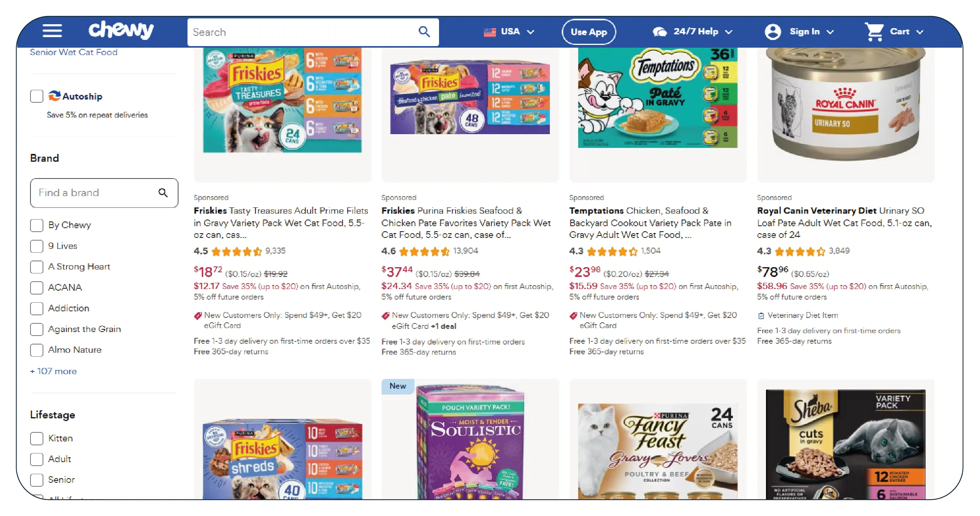Open the Senior Wet Cat Food link
The image size is (980, 516).
[74, 52]
